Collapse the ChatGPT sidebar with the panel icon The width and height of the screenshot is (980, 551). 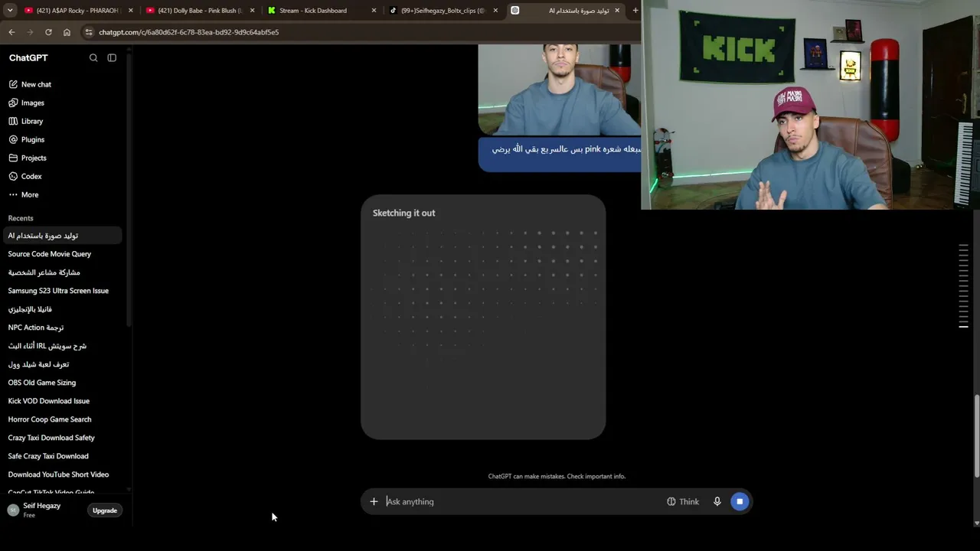pos(112,58)
